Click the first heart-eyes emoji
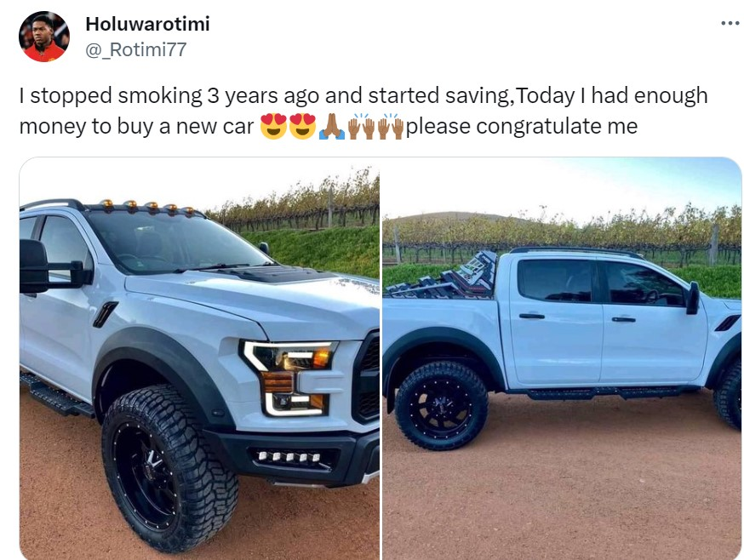Image resolution: width=744 pixels, height=560 pixels. pos(274,126)
